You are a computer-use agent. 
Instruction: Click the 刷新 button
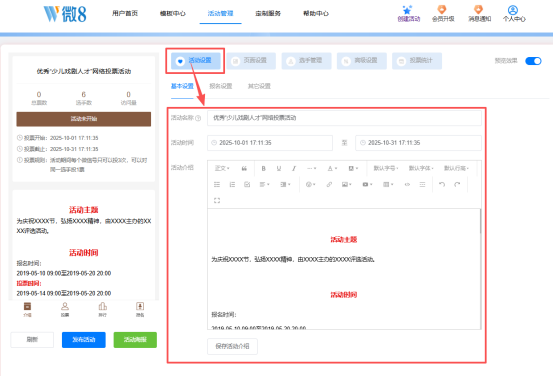(32, 340)
